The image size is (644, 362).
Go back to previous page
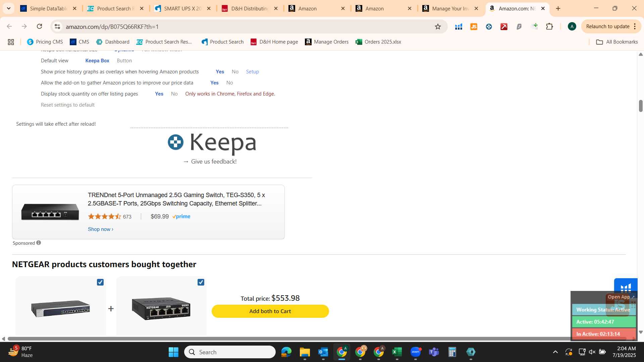(x=9, y=26)
